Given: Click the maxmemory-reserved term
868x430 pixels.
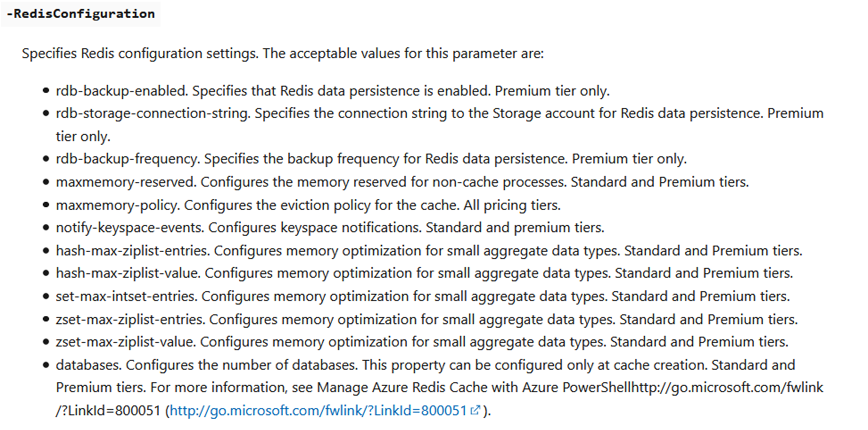Looking at the screenshot, I should pyautogui.click(x=125, y=182).
